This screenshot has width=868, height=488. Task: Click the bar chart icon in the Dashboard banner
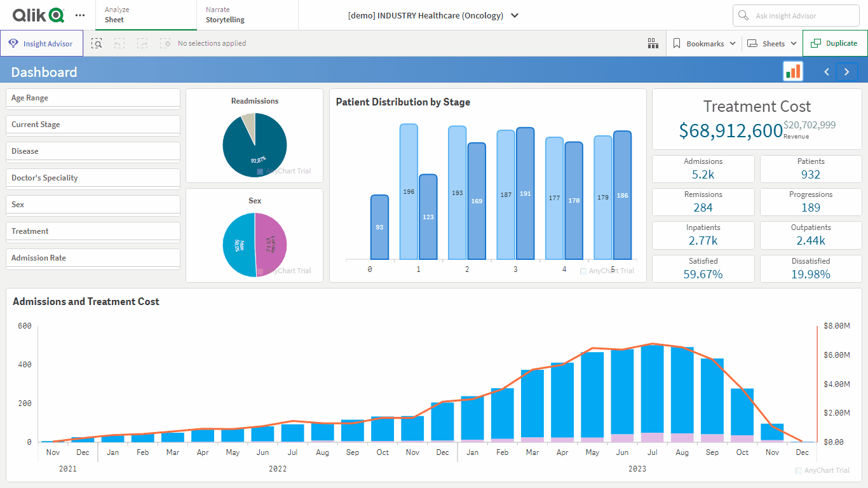(792, 71)
